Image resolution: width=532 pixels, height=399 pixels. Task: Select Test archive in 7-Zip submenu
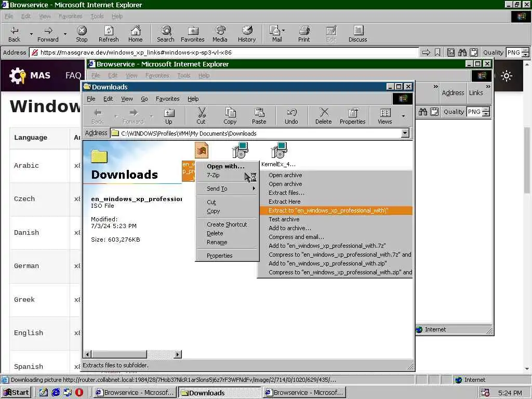(284, 219)
